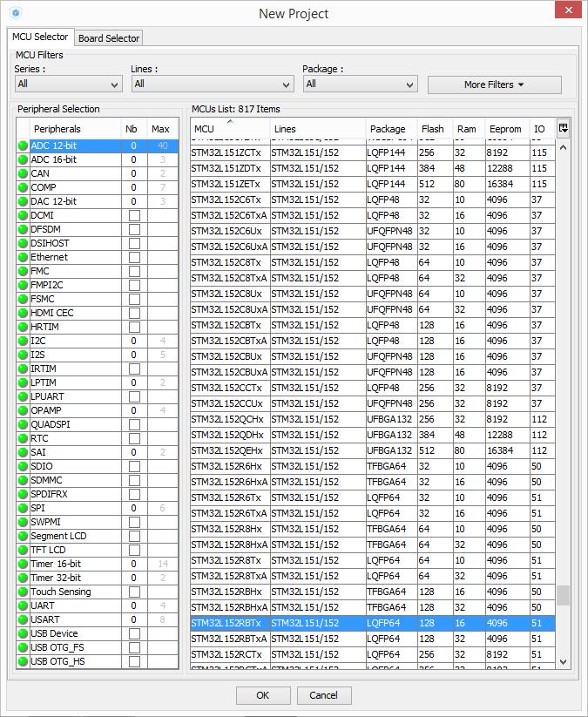Click green status dot beside Ethernet

click(23, 258)
